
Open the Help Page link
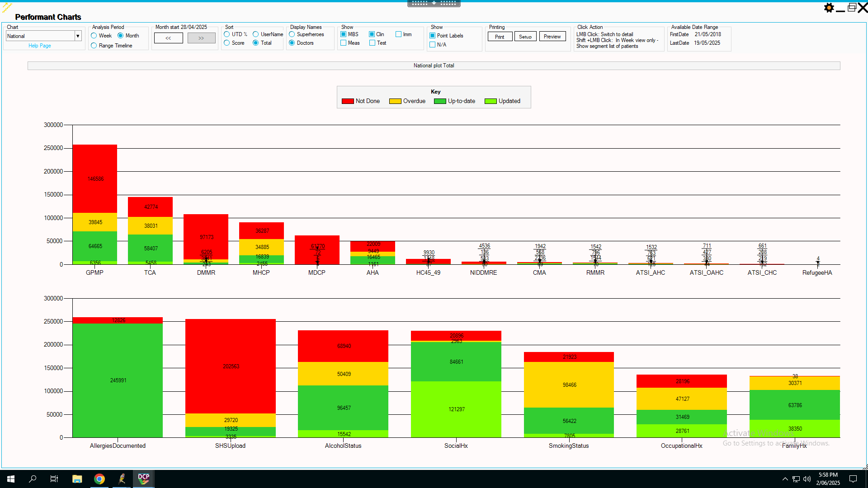39,46
